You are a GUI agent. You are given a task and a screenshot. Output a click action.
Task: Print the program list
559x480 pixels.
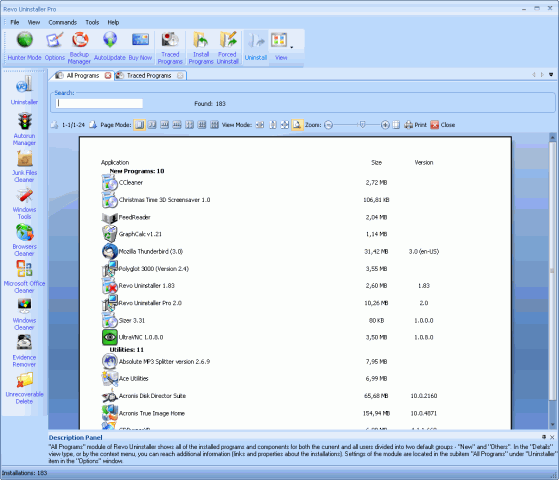click(x=415, y=125)
